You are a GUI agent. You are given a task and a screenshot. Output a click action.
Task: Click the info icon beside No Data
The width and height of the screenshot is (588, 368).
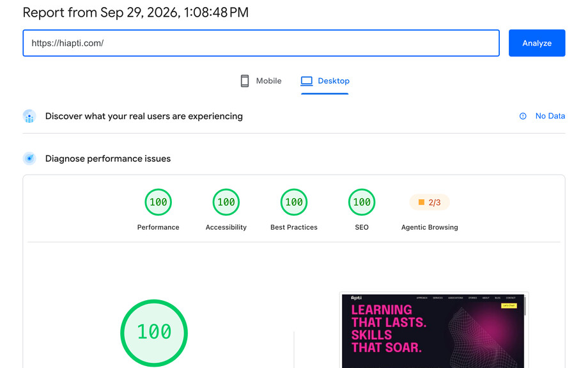click(x=523, y=116)
